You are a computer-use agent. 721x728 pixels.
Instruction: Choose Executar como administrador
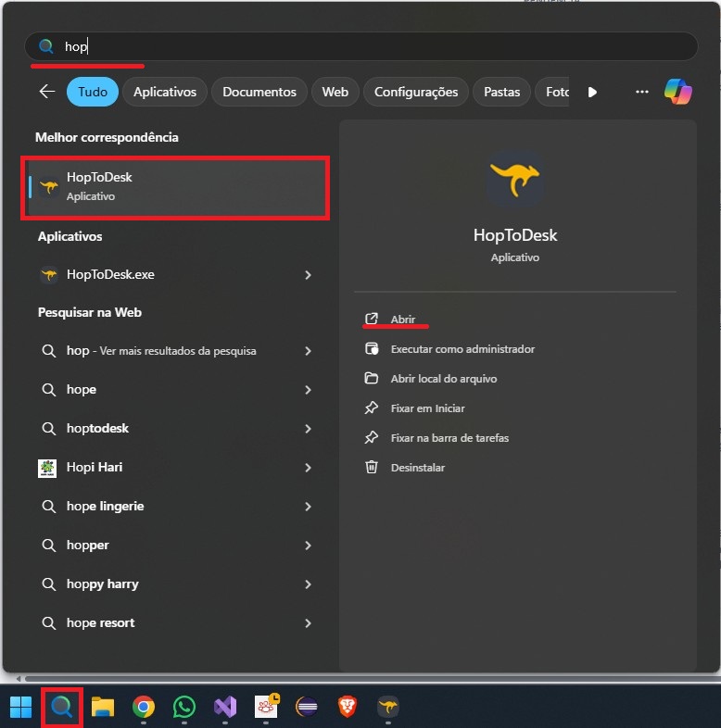tap(462, 349)
